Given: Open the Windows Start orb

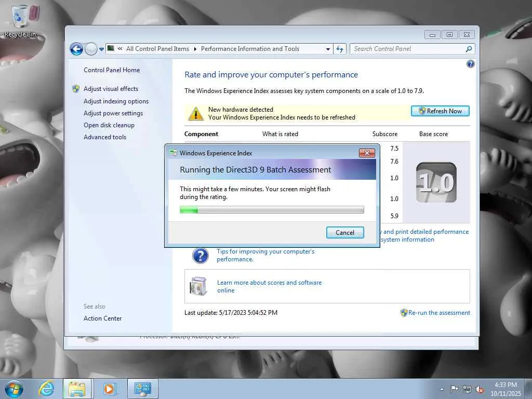Looking at the screenshot, I should point(14,389).
